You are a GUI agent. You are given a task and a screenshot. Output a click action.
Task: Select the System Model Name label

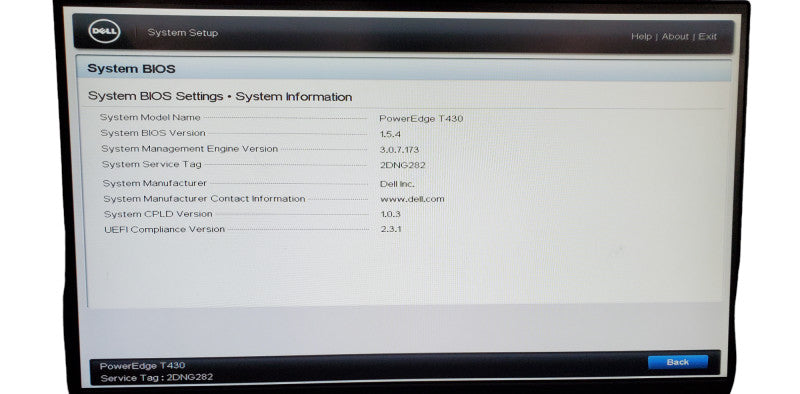click(x=150, y=117)
